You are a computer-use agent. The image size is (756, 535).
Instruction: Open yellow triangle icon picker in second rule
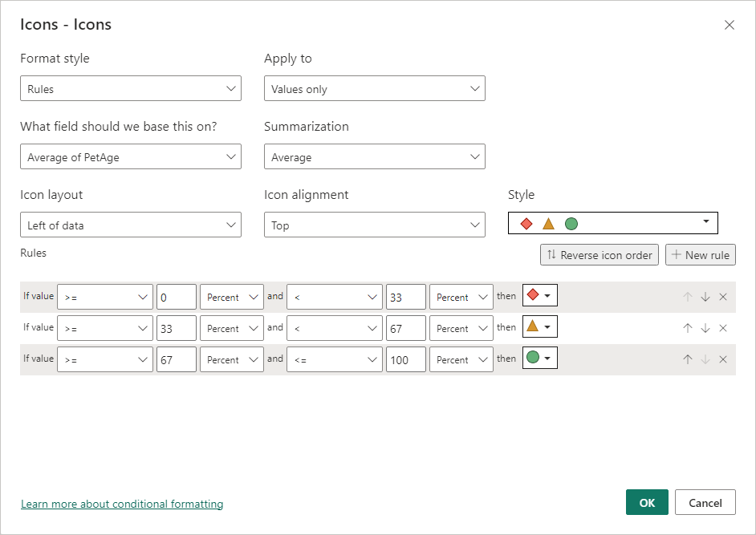pyautogui.click(x=539, y=327)
